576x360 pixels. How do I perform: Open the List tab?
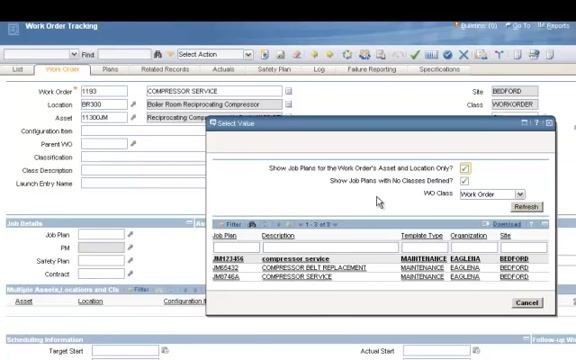pyautogui.click(x=18, y=69)
